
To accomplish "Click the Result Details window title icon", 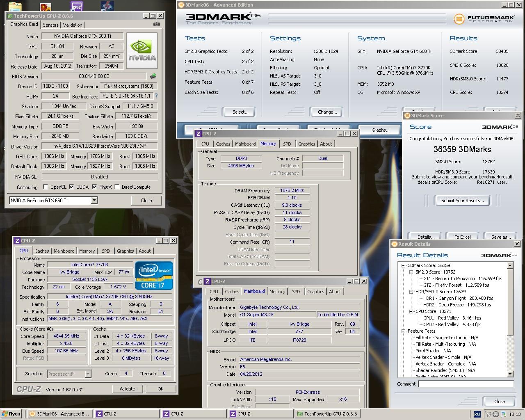I will 395,244.
